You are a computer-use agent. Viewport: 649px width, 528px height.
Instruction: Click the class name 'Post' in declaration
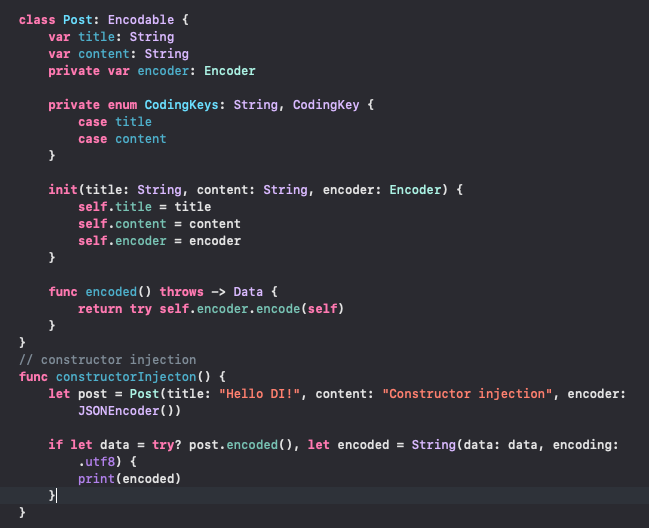78,20
